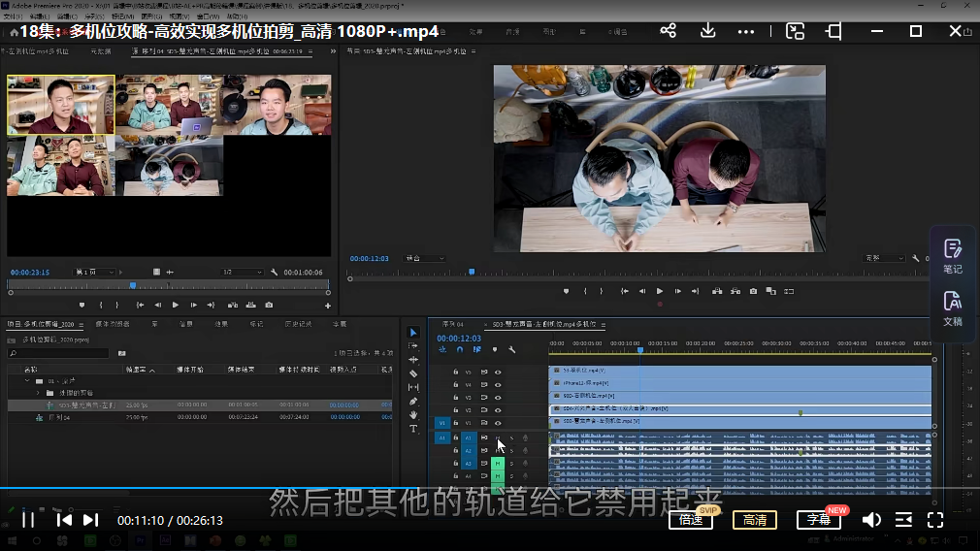Open source monitor 1/2 resolution dropdown
The image size is (980, 551).
241,273
